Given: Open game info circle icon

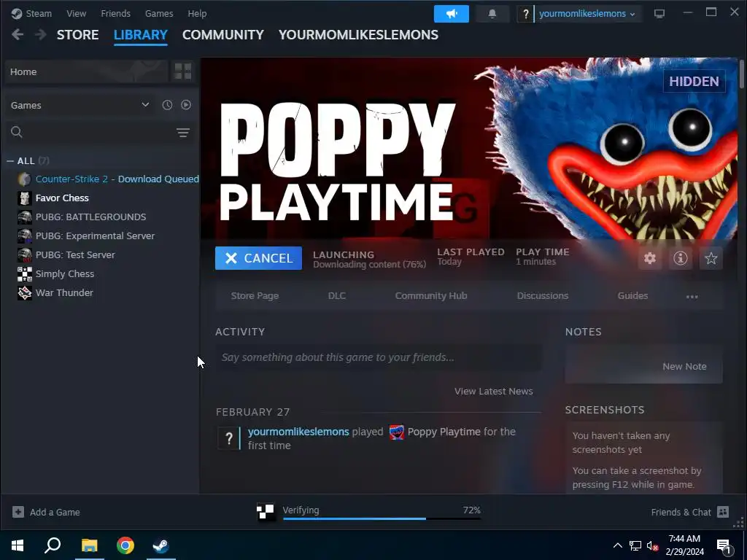Looking at the screenshot, I should click(681, 258).
